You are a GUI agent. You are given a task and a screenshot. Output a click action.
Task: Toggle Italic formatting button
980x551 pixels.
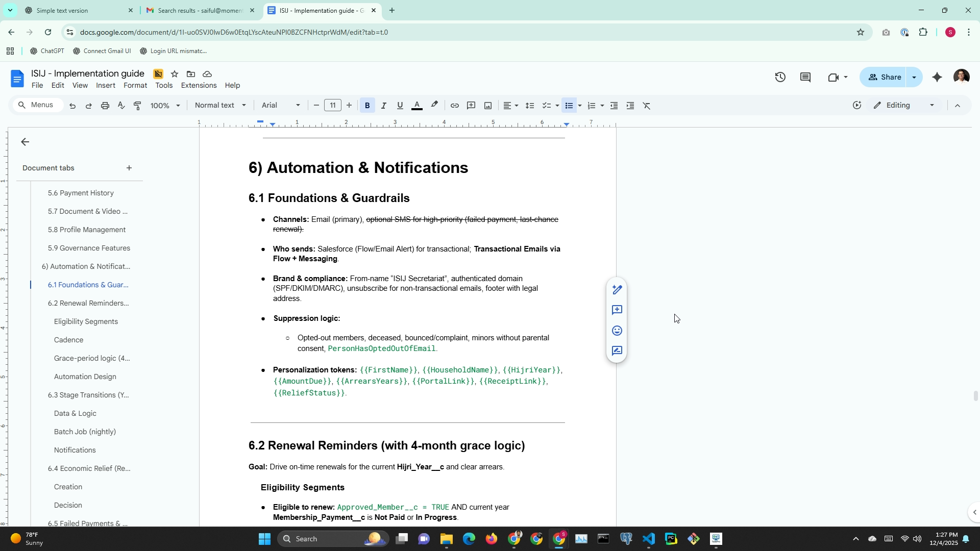pos(383,106)
